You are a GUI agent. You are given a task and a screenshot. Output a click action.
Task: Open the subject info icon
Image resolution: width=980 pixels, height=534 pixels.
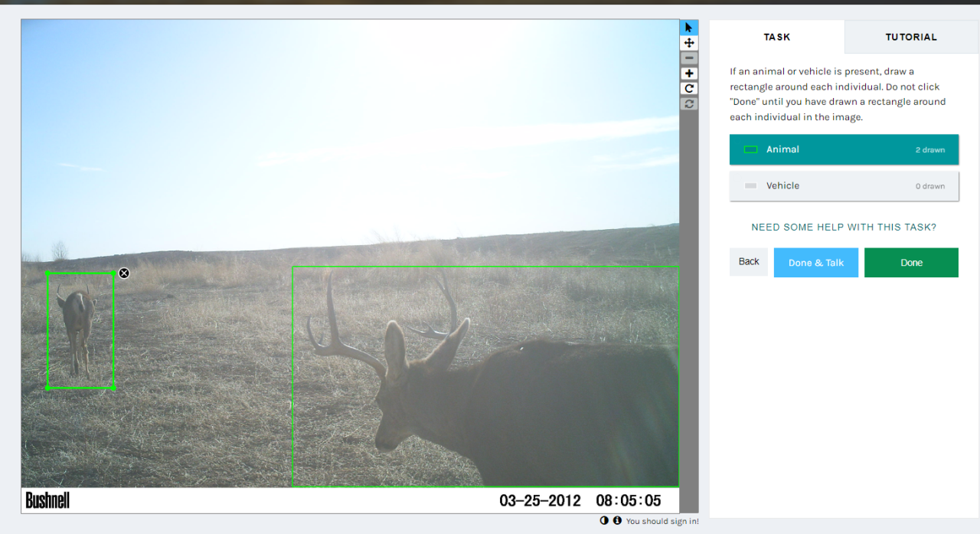pyautogui.click(x=617, y=520)
